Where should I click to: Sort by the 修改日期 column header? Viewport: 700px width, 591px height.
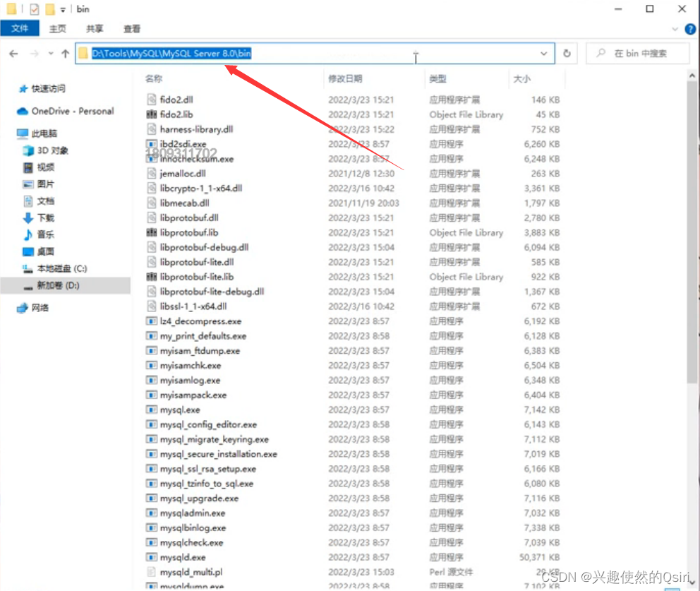(x=345, y=78)
